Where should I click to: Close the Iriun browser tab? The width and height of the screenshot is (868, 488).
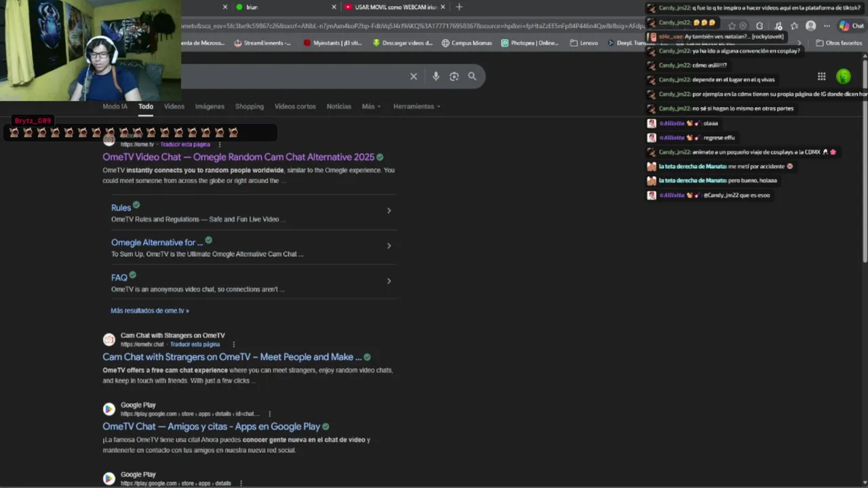[x=334, y=7]
